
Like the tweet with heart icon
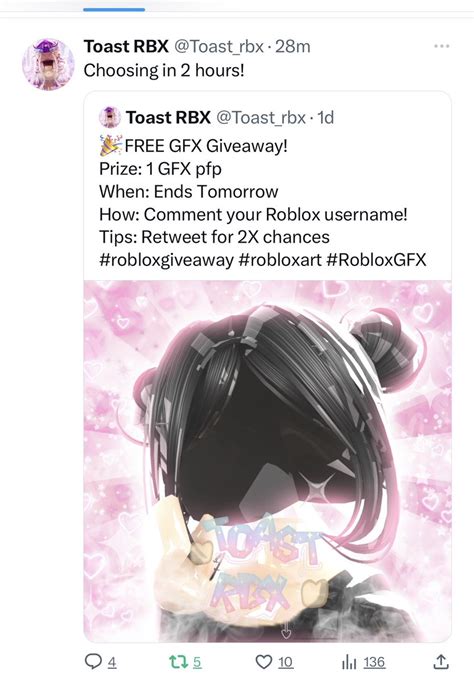point(264,662)
